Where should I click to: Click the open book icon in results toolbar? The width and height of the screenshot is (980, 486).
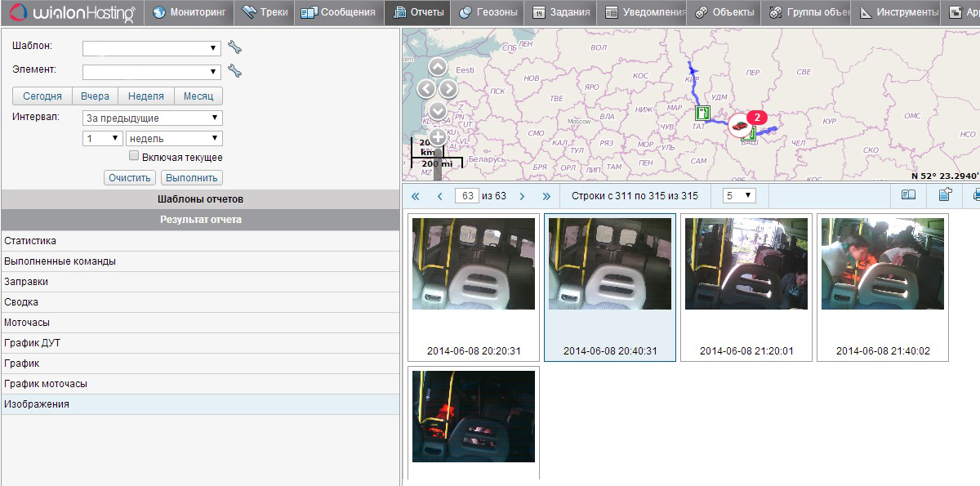pyautogui.click(x=908, y=195)
